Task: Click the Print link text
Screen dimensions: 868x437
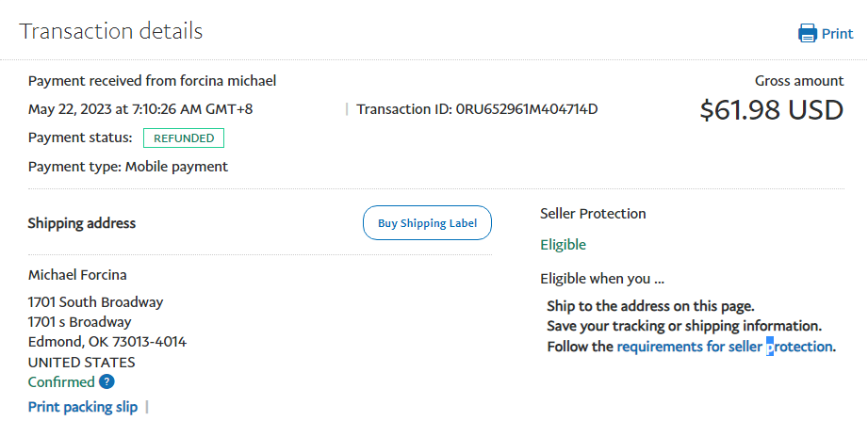Action: click(837, 34)
